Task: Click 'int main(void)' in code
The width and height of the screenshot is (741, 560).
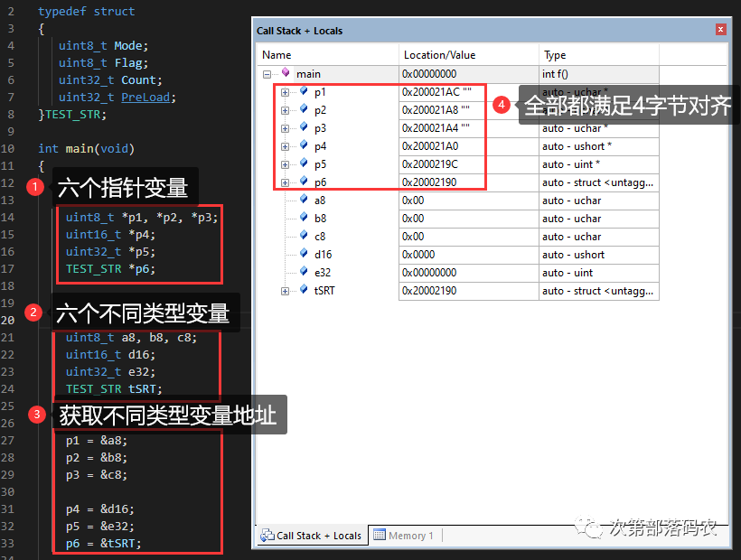Action: (x=86, y=149)
